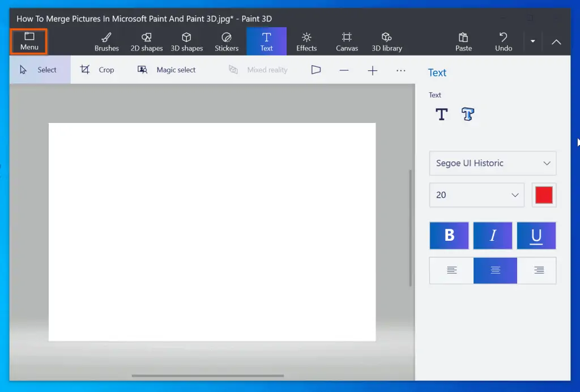Open the red text color swatch
580x392 pixels.
(x=544, y=195)
